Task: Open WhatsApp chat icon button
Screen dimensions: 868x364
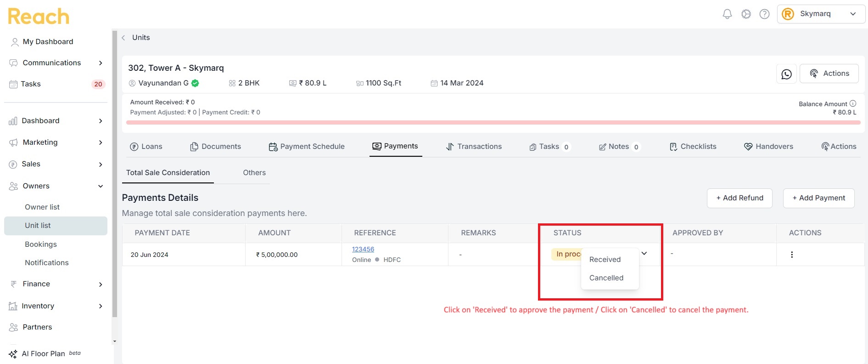Action: pos(786,74)
